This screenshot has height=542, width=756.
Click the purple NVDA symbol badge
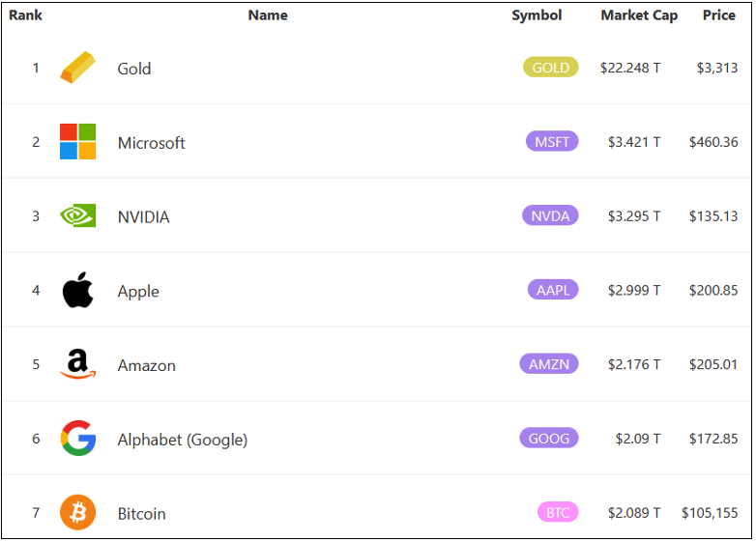click(550, 216)
